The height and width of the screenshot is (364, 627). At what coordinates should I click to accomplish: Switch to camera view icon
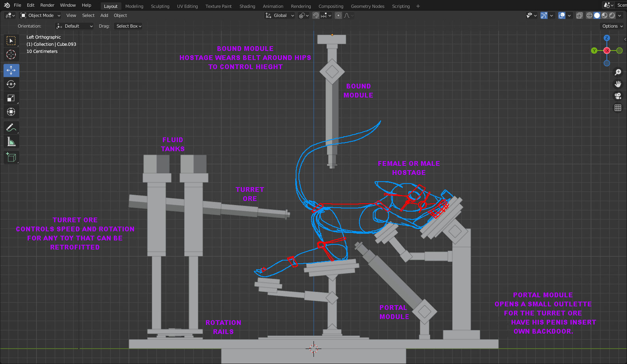click(618, 96)
